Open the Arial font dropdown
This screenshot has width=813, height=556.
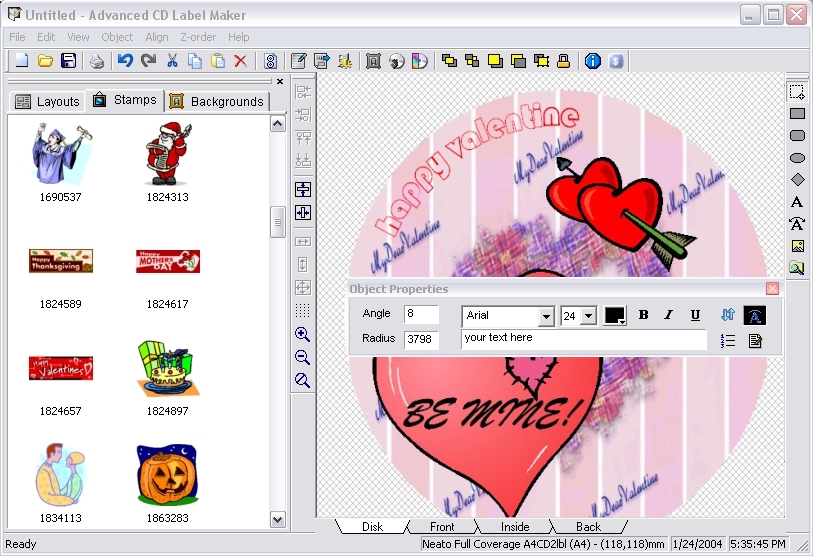point(545,317)
